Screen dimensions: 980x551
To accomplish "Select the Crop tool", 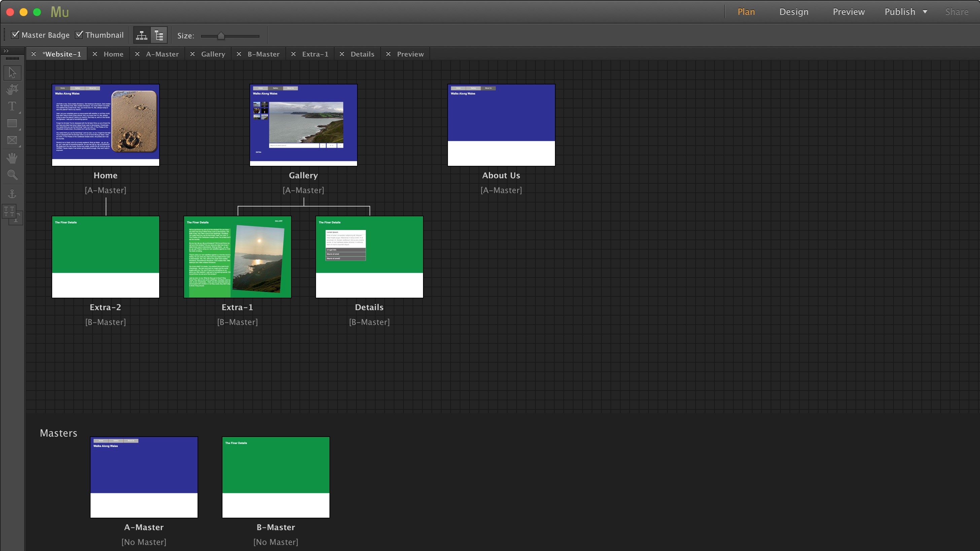I will point(12,90).
